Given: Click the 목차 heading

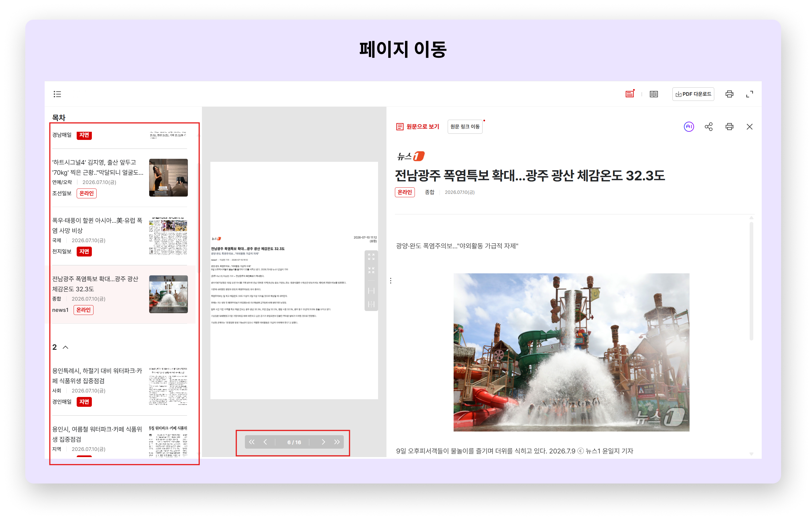Looking at the screenshot, I should (x=59, y=117).
